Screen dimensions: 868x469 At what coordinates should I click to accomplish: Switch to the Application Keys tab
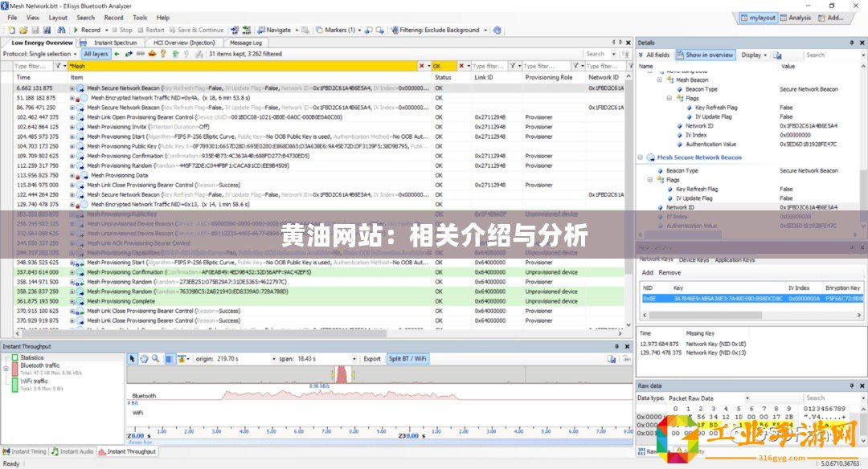click(x=735, y=260)
